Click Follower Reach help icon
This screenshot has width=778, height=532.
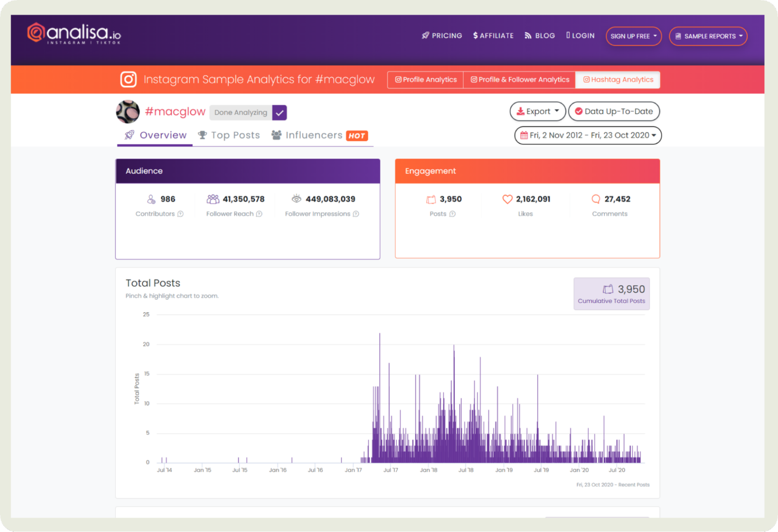coord(259,214)
